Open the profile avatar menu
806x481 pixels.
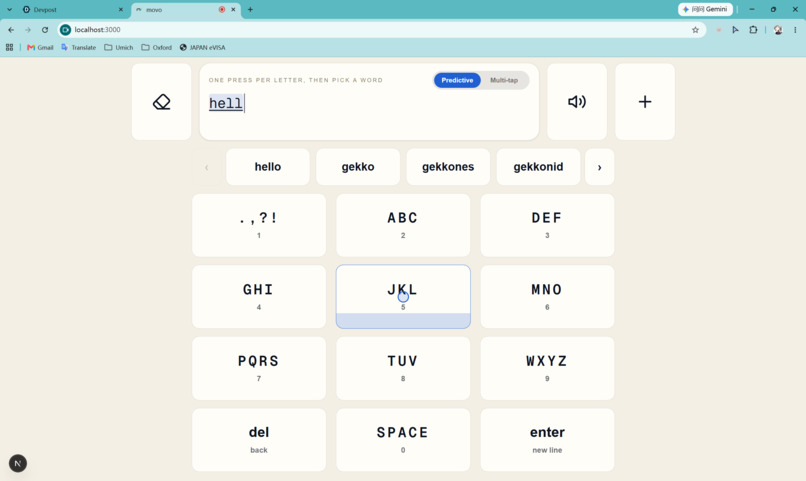778,30
